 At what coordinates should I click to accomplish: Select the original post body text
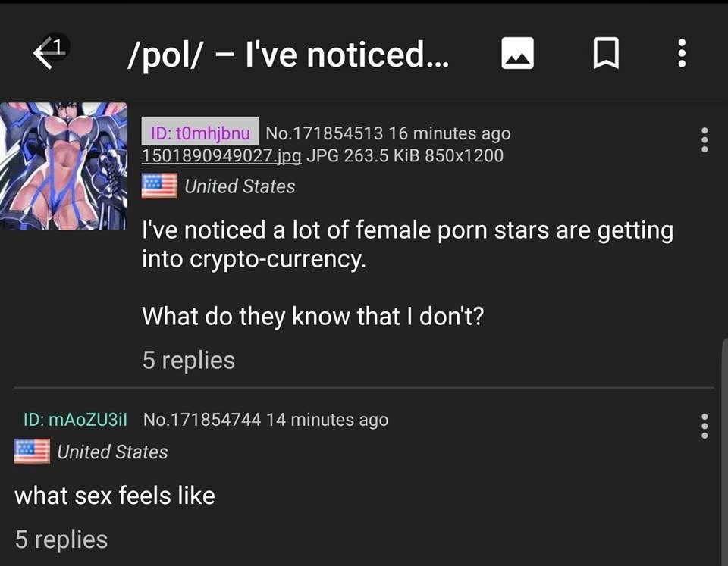(x=408, y=273)
